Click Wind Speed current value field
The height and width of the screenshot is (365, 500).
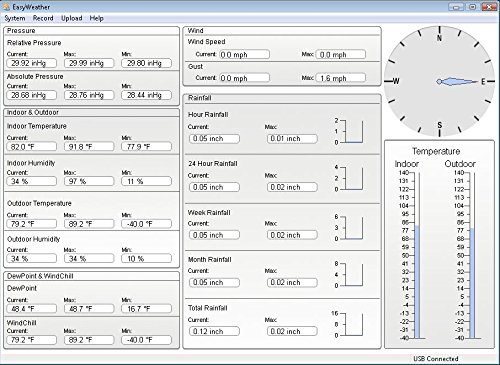244,54
